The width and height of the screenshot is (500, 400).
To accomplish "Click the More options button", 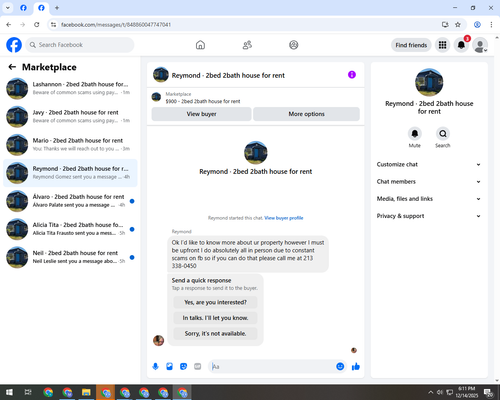I will (306, 114).
